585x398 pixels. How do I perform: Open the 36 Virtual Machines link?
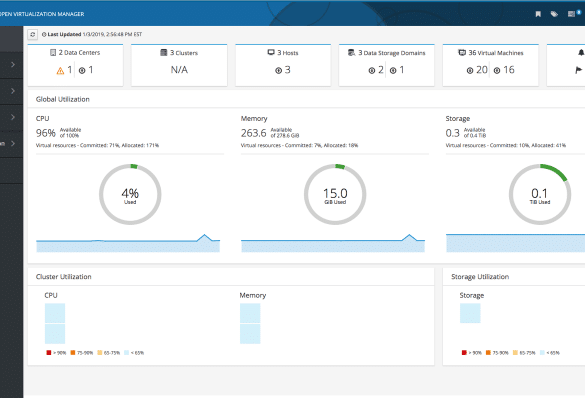pyautogui.click(x=496, y=53)
